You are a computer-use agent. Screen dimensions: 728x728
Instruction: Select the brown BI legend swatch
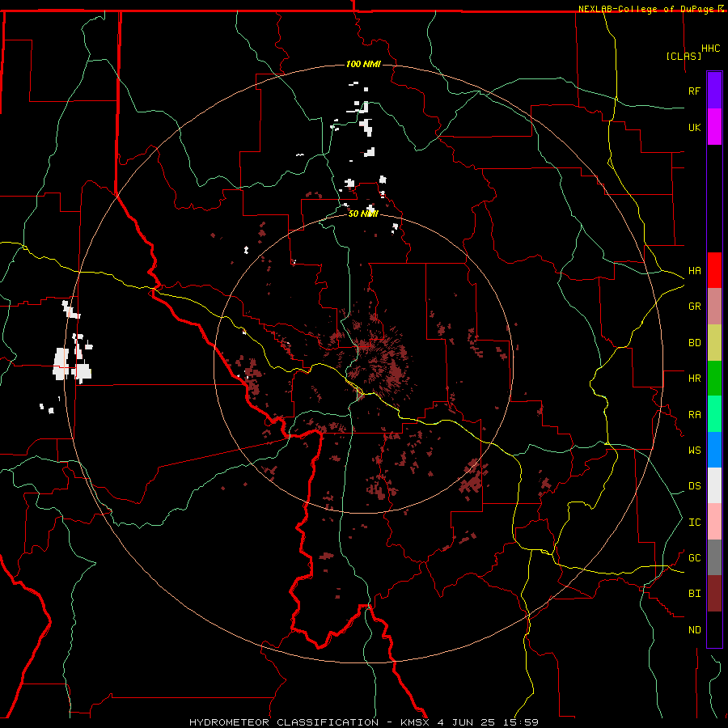[714, 594]
